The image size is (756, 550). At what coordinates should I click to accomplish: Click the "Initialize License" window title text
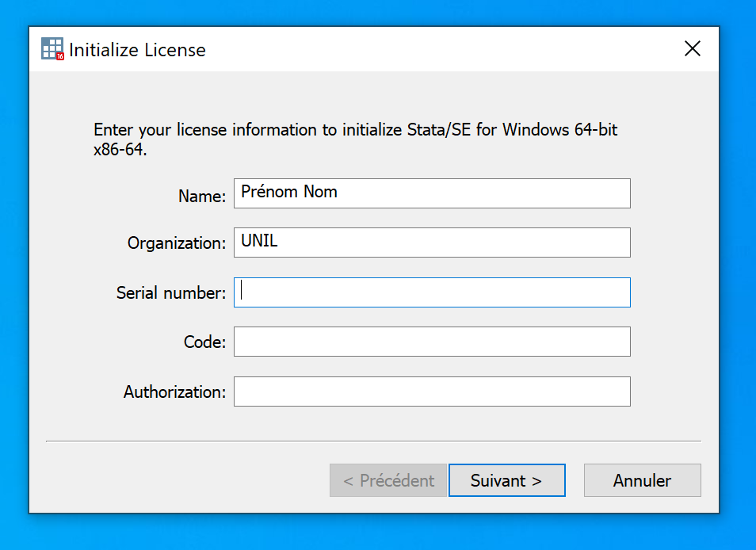click(137, 50)
